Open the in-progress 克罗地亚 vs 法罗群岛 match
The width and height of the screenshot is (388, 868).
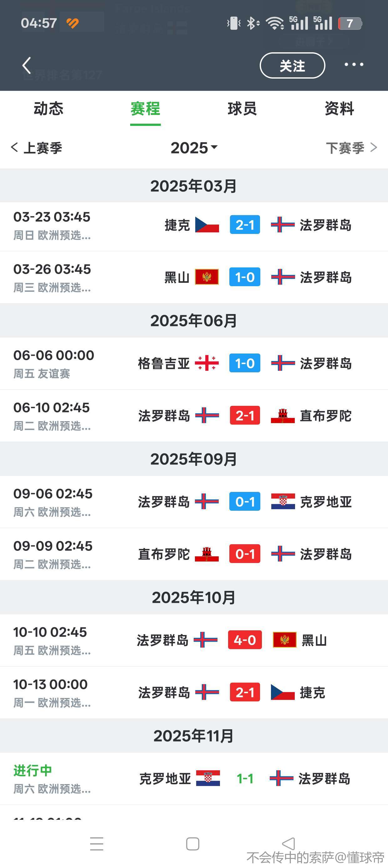coord(245,778)
